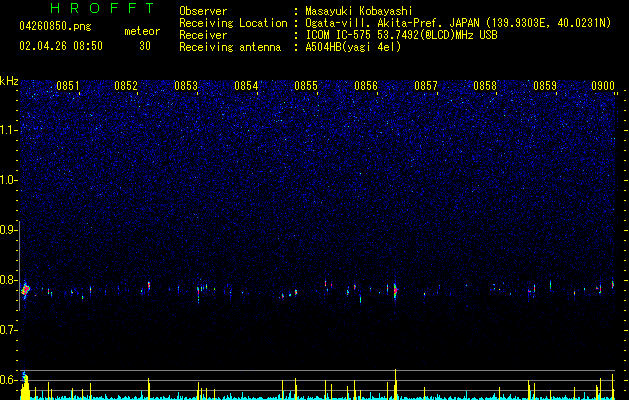Image resolution: width=629 pixels, height=400 pixels.
Task: Click the bright meteor echo before 0851
Action: point(26,289)
